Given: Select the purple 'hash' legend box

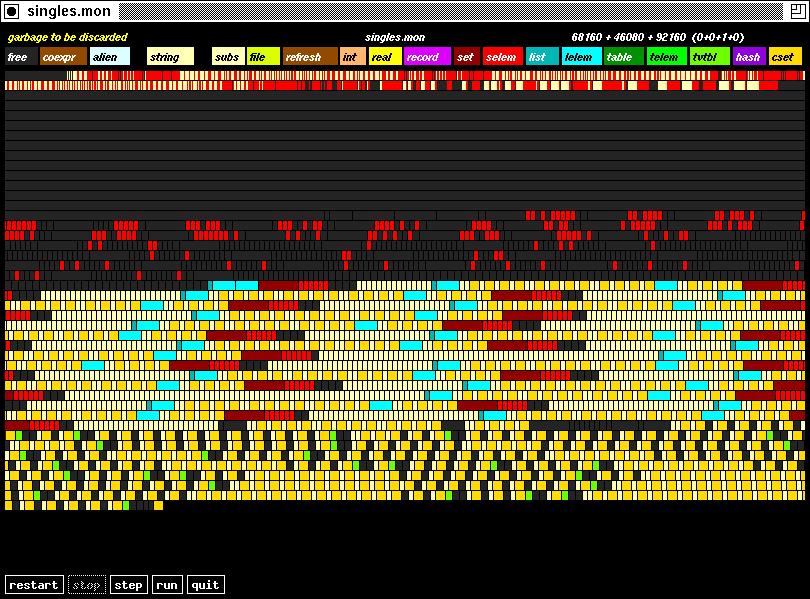Looking at the screenshot, I should pos(748,57).
